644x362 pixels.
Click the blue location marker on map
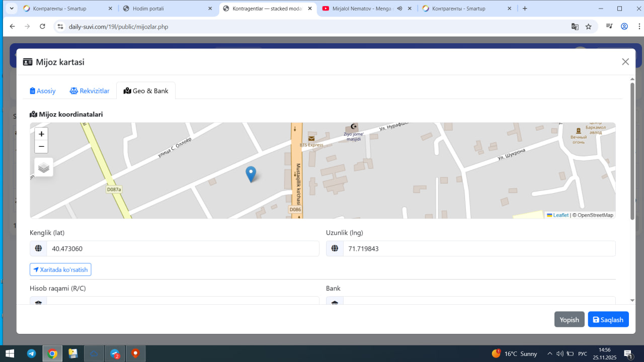(251, 174)
